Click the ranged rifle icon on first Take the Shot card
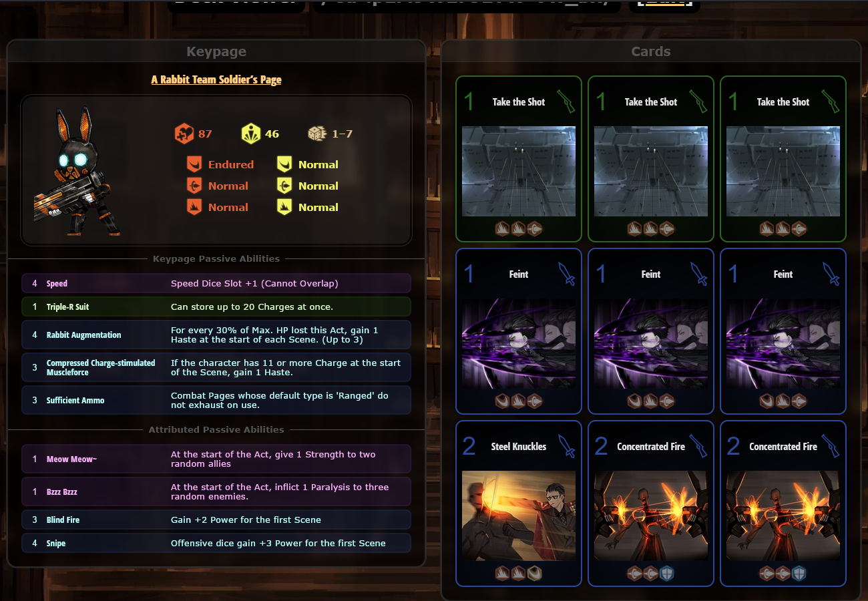Viewport: 868px width, 601px height. (x=566, y=102)
